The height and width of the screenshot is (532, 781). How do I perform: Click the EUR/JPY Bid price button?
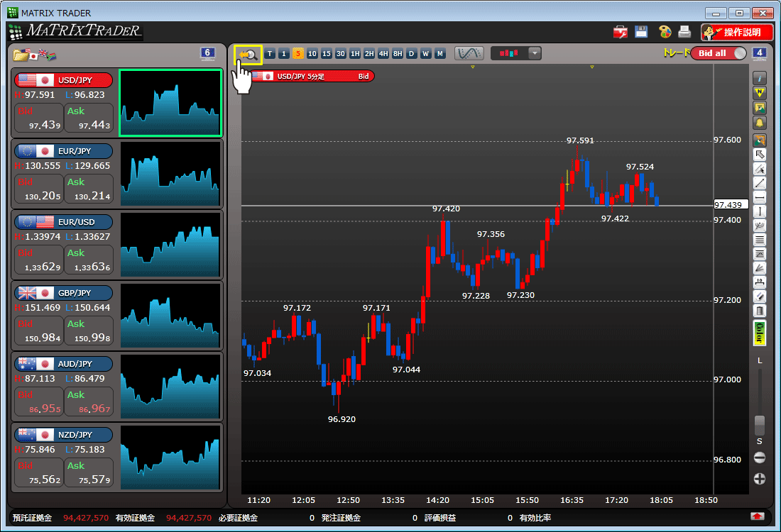click(x=39, y=189)
